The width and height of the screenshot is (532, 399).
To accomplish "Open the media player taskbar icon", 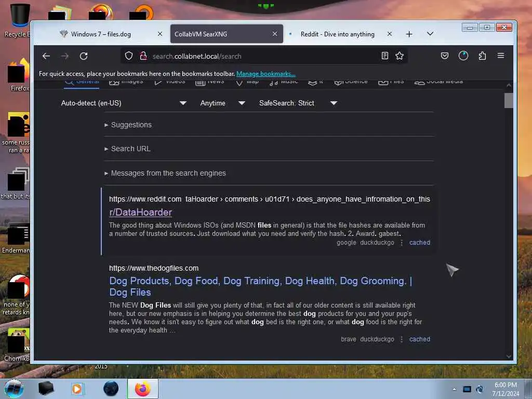I will click(x=77, y=389).
